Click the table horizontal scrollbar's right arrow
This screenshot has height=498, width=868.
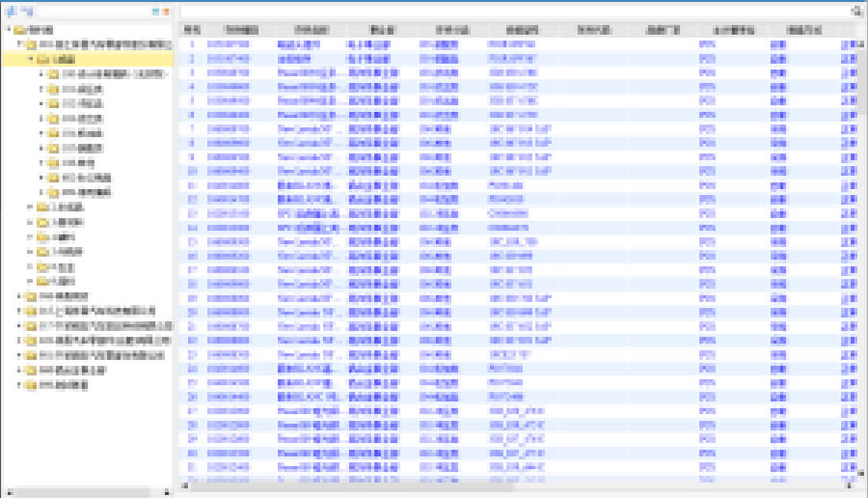click(x=849, y=485)
